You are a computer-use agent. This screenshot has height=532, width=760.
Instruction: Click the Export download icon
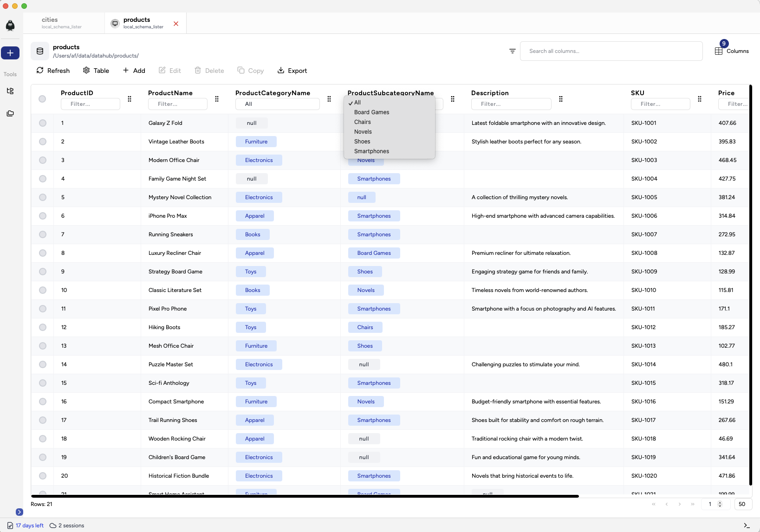tap(281, 70)
